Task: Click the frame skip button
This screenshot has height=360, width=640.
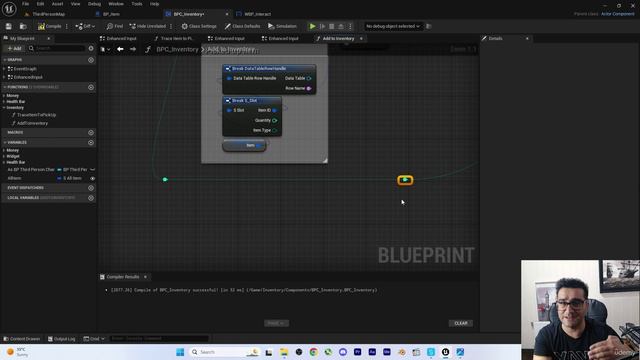Action: click(x=322, y=26)
